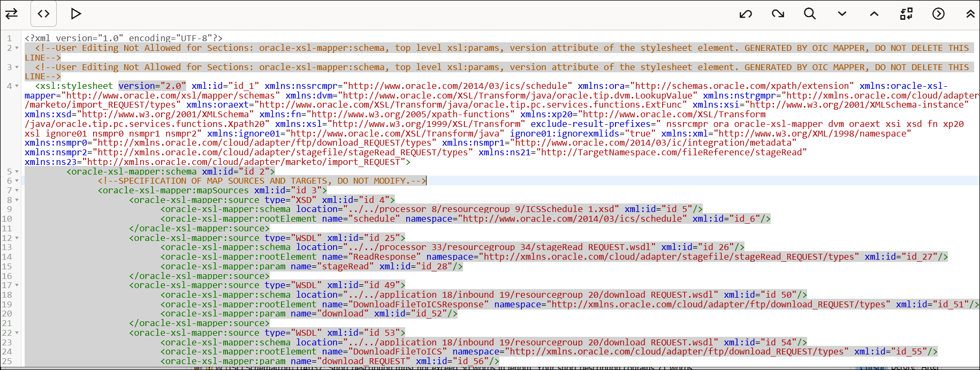Viewport: 980px width, 370px height.
Task: Click the XML declaration on line 1
Action: click(124, 38)
